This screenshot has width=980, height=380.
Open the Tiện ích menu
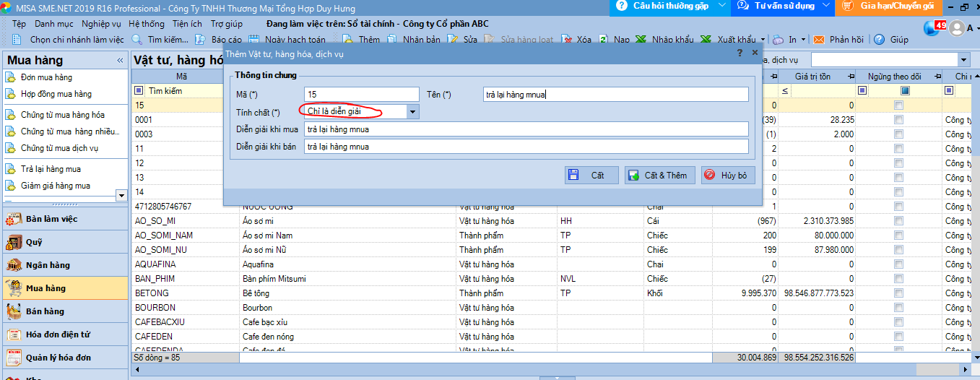[x=187, y=24]
